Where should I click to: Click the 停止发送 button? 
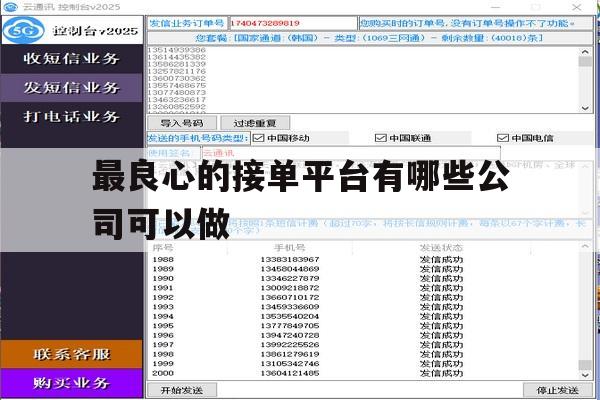pos(557,390)
